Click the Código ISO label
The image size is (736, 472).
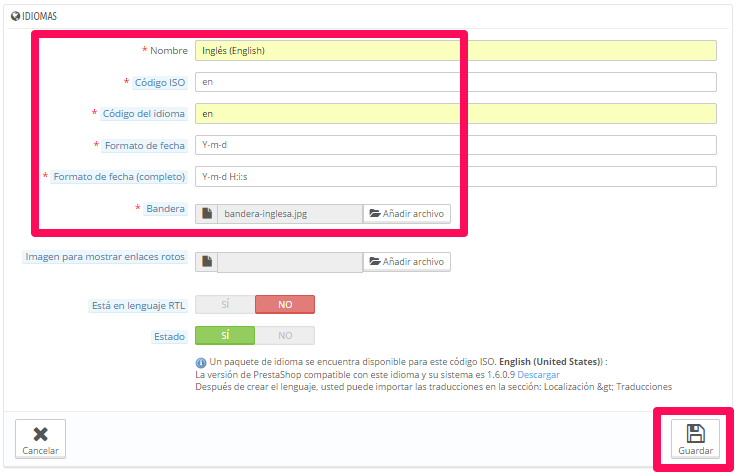pos(160,83)
